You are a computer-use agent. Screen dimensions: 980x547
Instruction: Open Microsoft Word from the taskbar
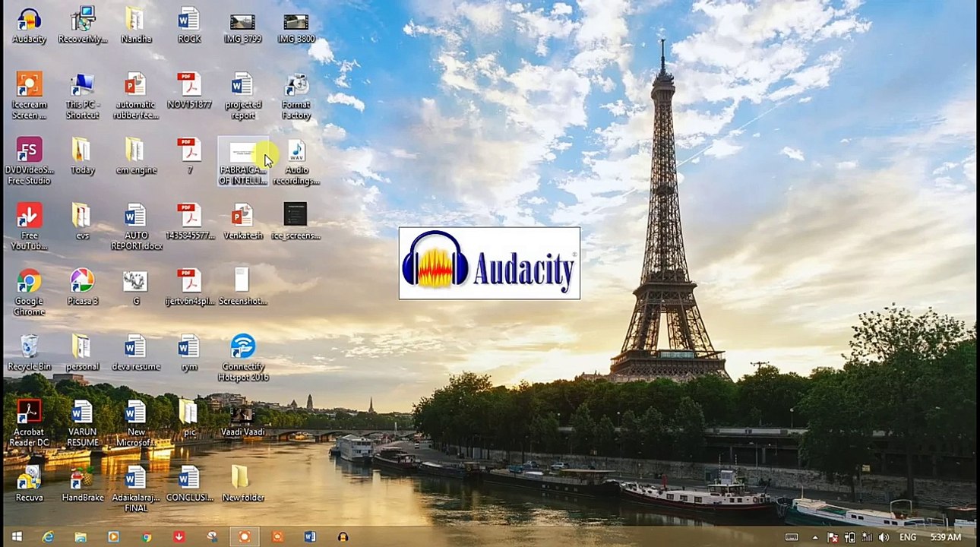309,537
